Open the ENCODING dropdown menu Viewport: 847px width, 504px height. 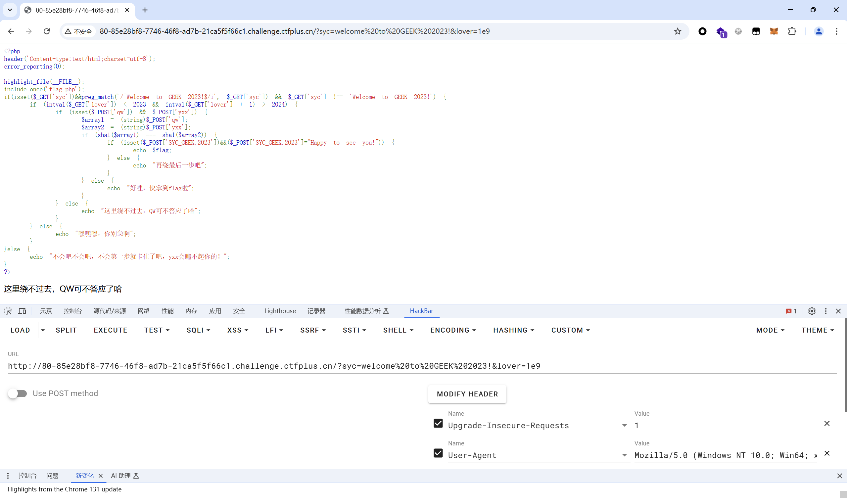point(453,330)
